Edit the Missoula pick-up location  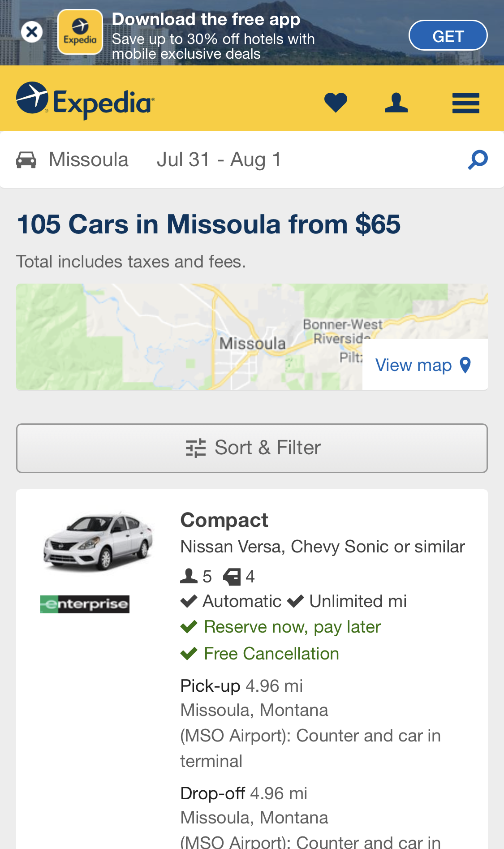tap(89, 159)
